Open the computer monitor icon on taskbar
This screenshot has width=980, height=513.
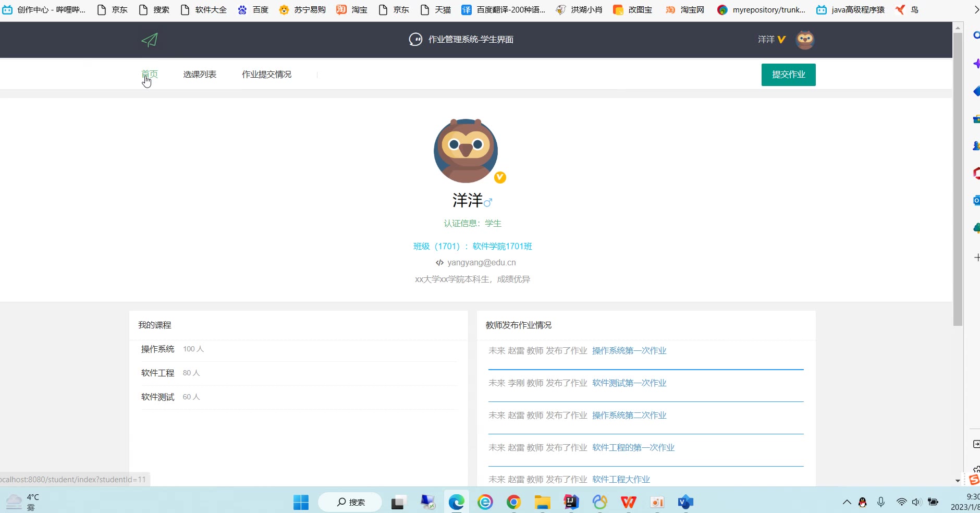tap(427, 502)
